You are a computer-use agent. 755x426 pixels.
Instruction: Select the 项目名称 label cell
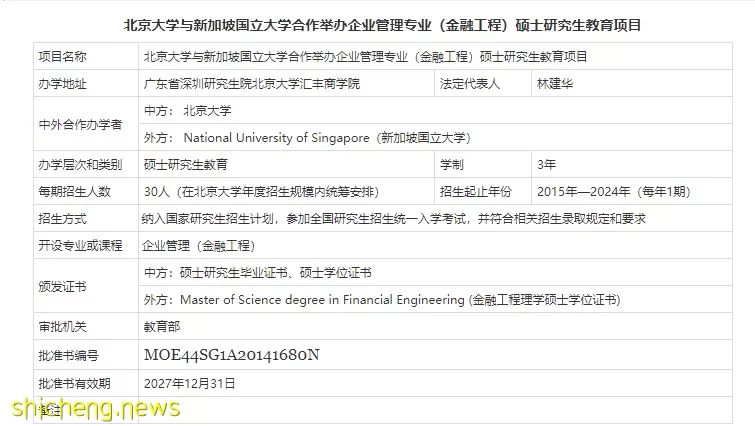(86, 56)
